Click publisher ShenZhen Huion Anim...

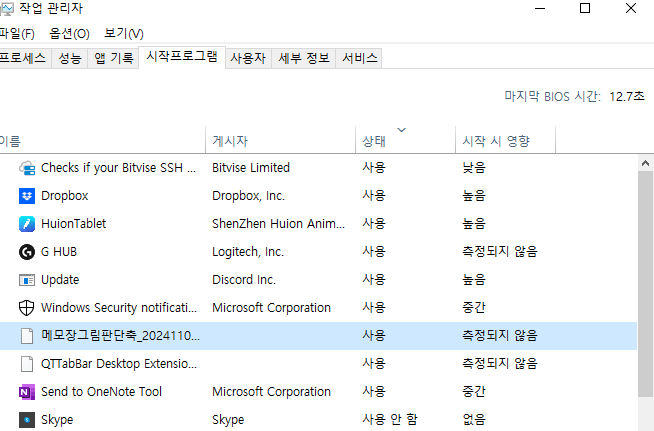(x=279, y=224)
